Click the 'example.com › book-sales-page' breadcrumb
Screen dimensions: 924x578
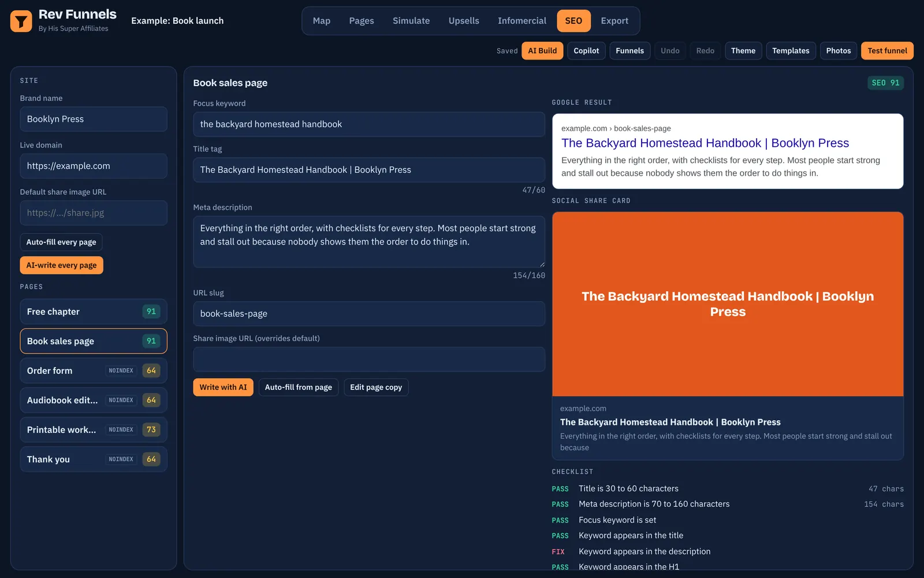pos(616,128)
